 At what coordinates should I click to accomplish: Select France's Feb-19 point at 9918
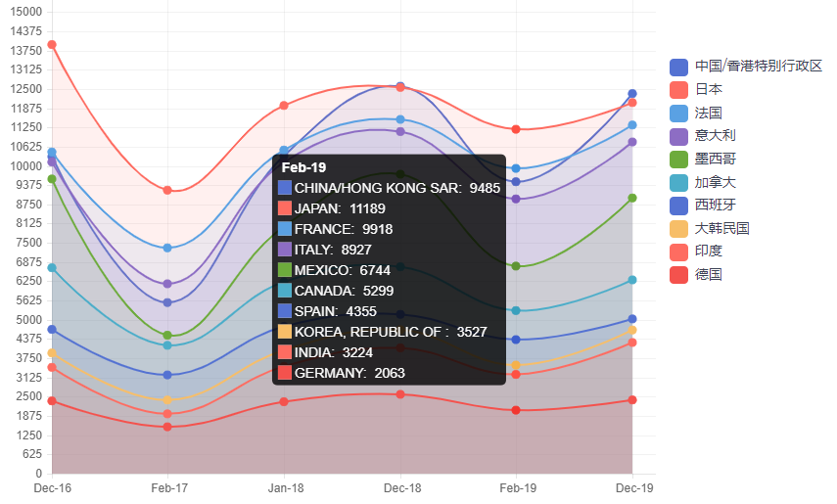point(516,168)
